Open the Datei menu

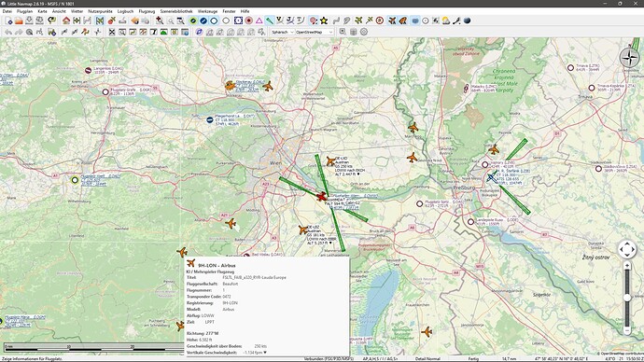(7, 11)
